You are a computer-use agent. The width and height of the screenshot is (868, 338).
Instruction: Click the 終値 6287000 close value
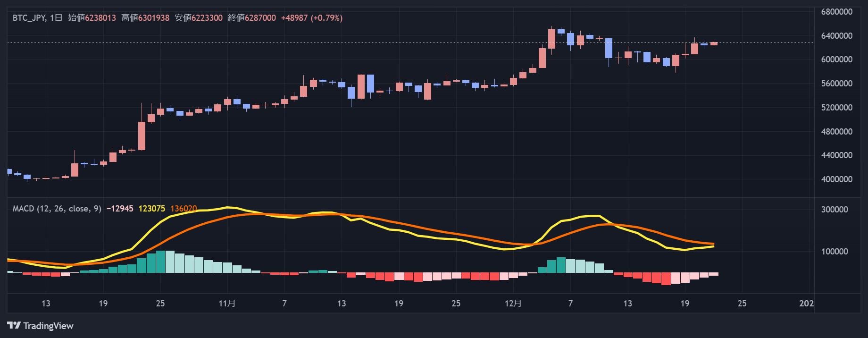pos(252,18)
